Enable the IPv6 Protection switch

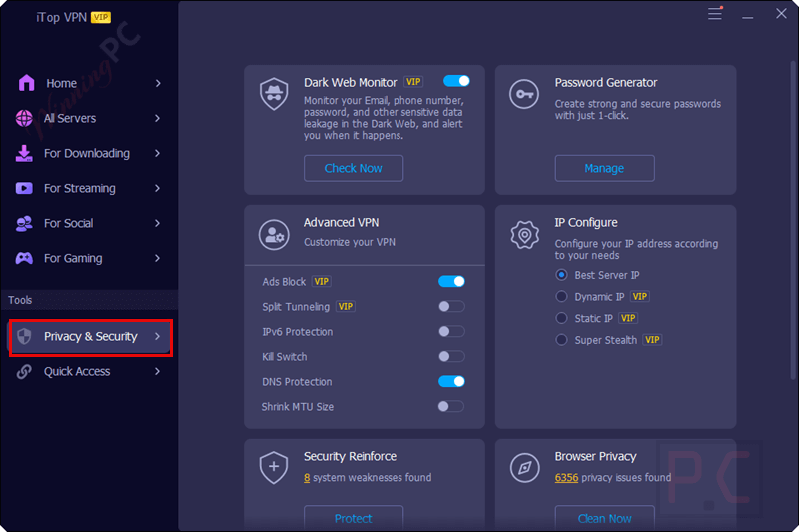click(x=451, y=332)
